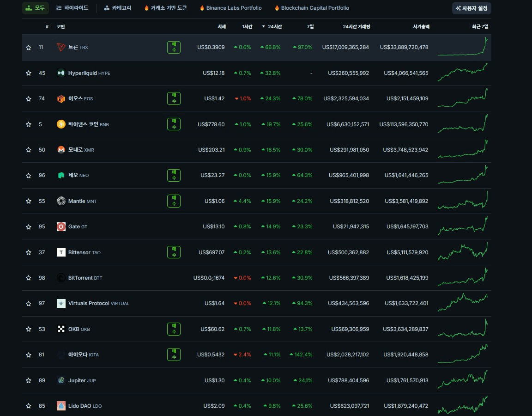Screen dimensions: 532x416
Task: Open the TRX 7-day sparkline chart
Action: point(462,47)
